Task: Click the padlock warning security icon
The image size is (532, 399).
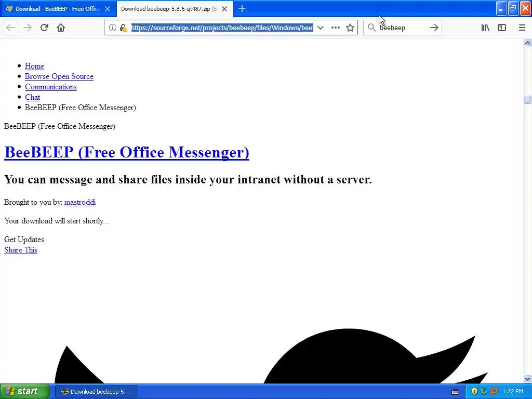Action: 123,28
